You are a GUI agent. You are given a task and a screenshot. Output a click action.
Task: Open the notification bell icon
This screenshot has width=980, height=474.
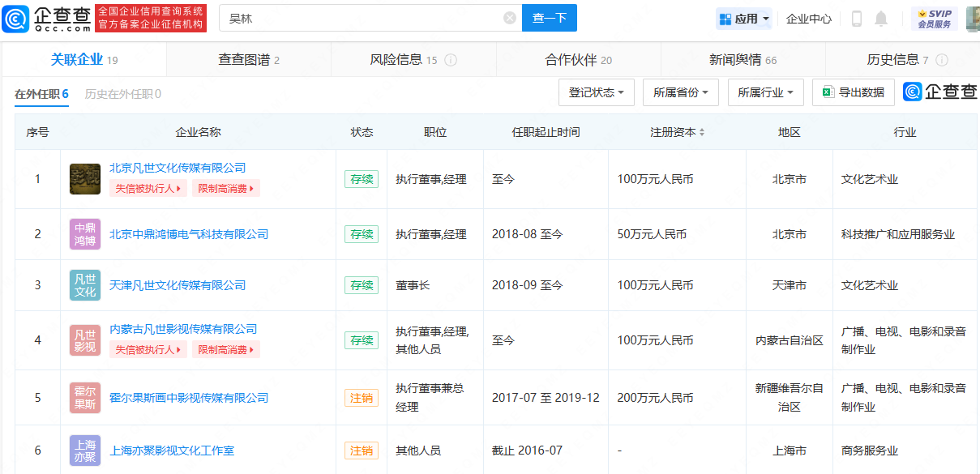click(x=881, y=18)
